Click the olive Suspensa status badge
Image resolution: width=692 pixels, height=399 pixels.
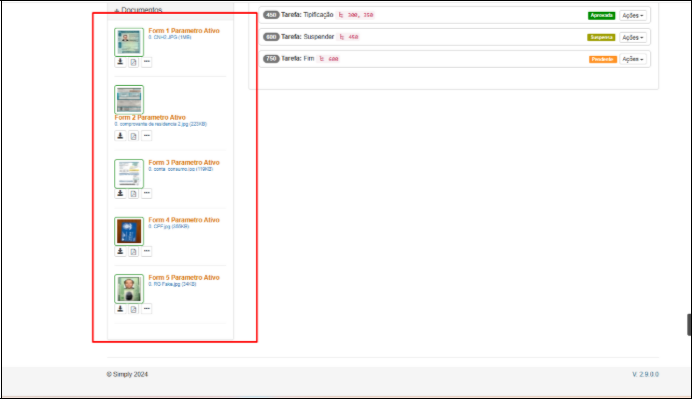pos(601,38)
